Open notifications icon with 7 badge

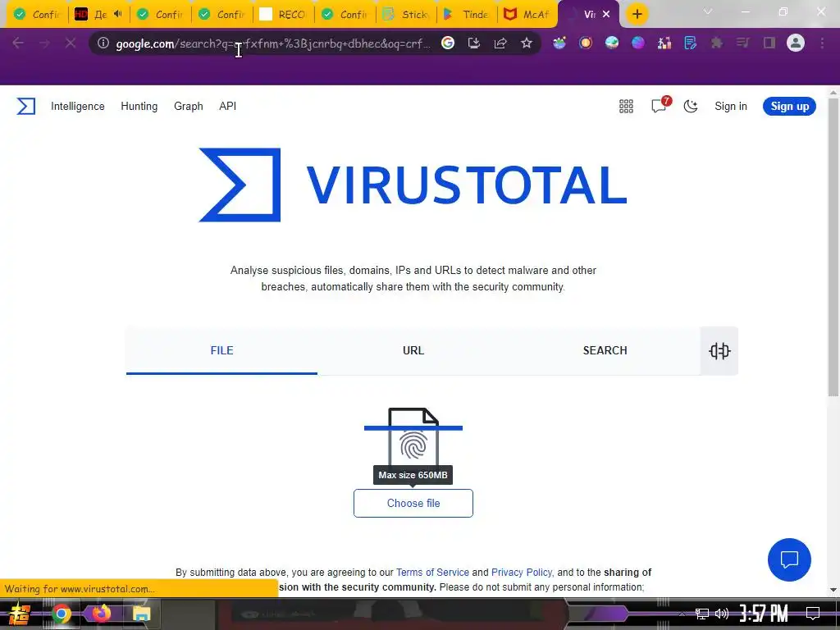click(660, 105)
